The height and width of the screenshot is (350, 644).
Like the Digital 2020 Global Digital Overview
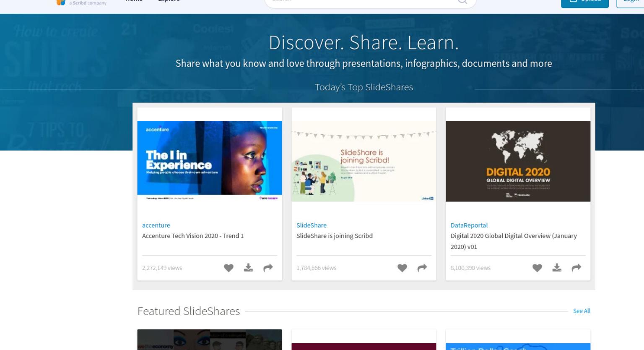(x=537, y=268)
